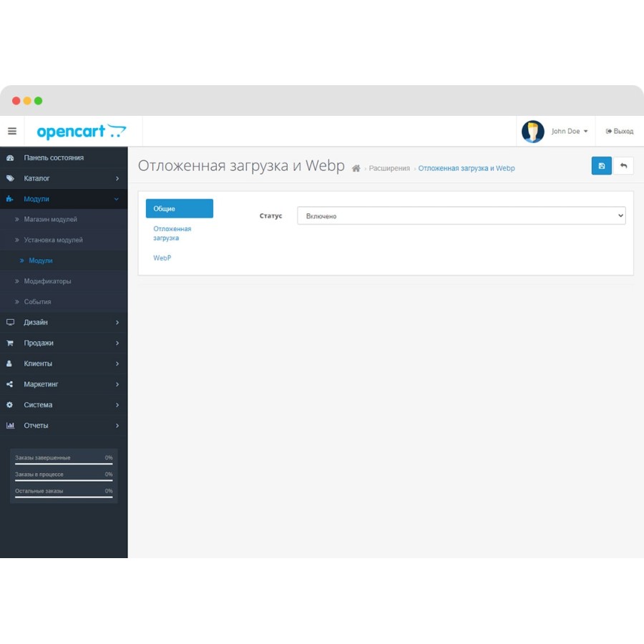Click the home breadcrumb icon
Screen dimensions: 644x644
356,168
